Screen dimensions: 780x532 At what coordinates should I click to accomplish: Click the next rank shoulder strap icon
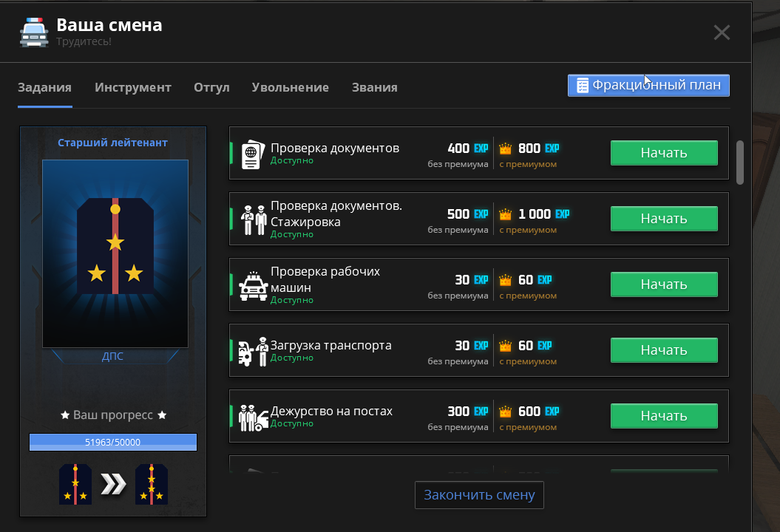click(151, 484)
